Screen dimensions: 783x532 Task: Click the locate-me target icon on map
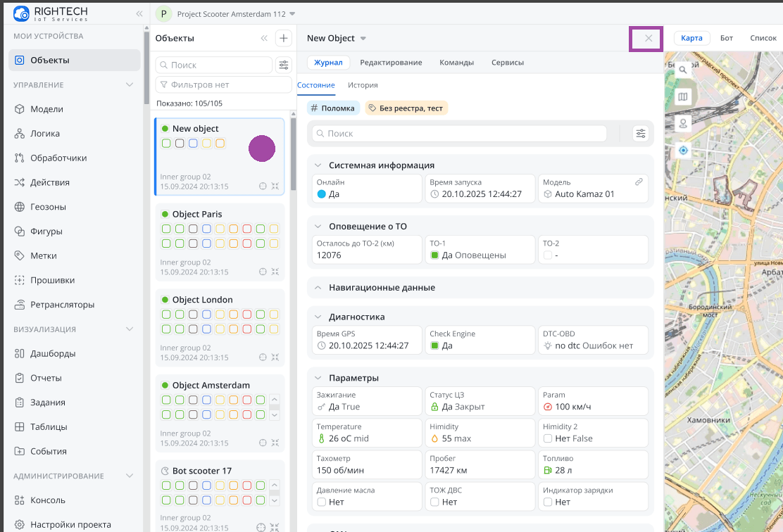point(682,151)
